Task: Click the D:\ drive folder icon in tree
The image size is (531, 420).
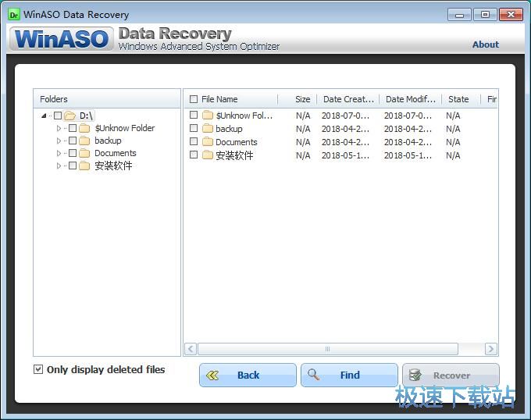Action: [69, 116]
